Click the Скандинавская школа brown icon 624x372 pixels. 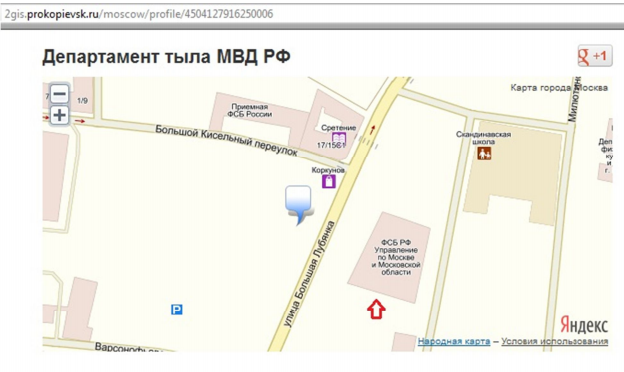pyautogui.click(x=484, y=153)
